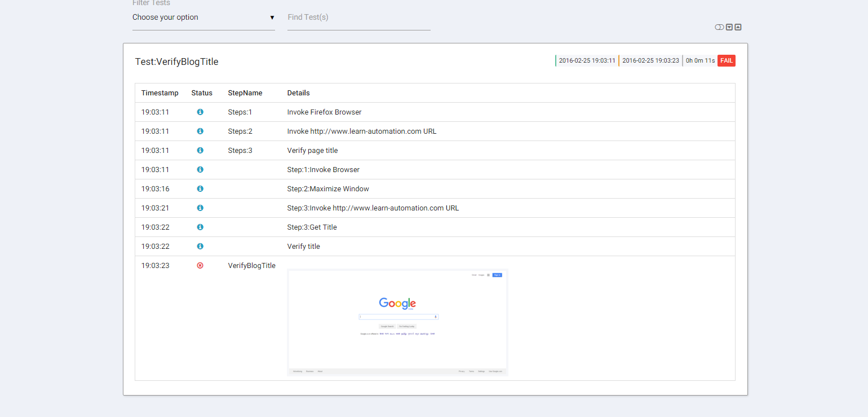Click the red error icon for VerifyBlogTitle

[200, 265]
